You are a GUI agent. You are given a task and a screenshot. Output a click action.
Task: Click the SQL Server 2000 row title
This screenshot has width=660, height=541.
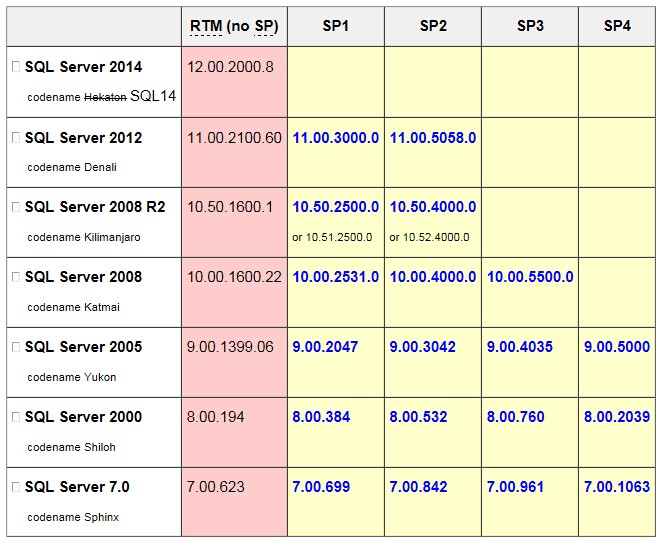[83, 417]
